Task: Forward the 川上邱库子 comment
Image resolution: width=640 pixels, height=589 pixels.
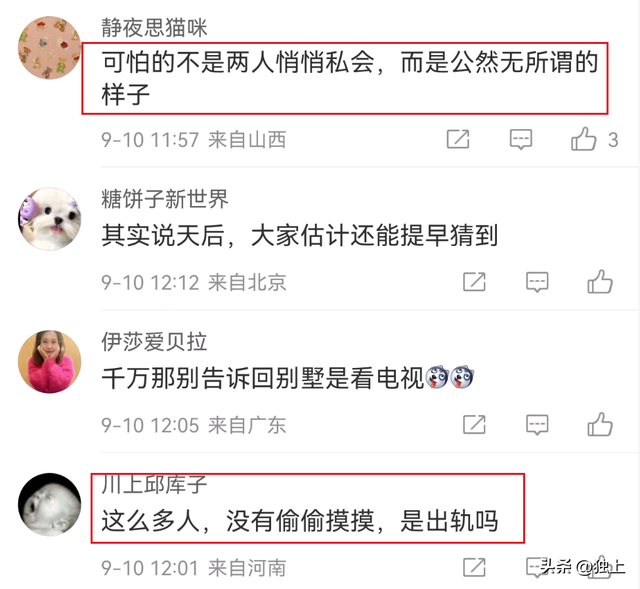Action: 474,567
